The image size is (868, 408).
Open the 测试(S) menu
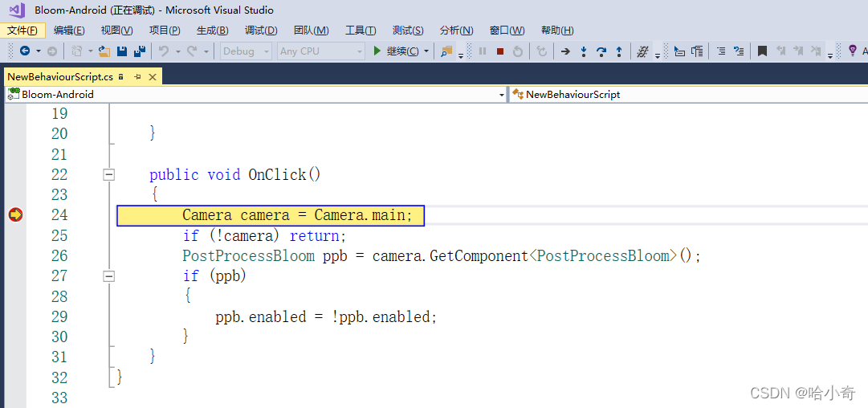pyautogui.click(x=408, y=30)
